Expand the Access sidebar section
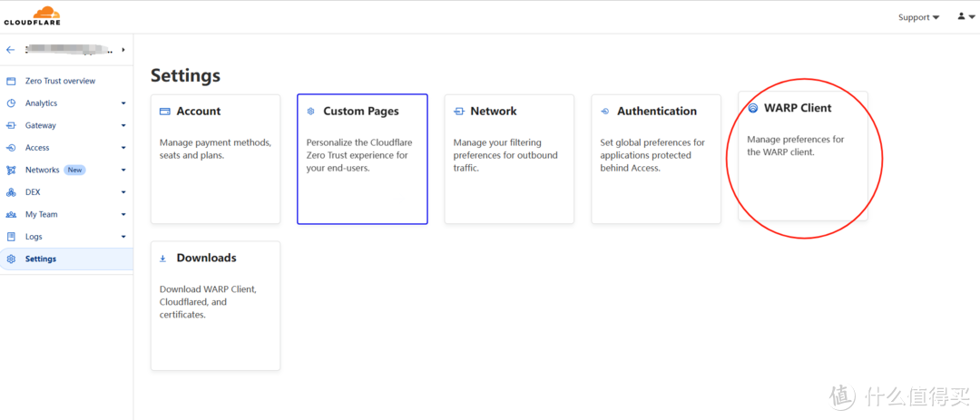Viewport: 980px width, 420px height. click(x=123, y=148)
